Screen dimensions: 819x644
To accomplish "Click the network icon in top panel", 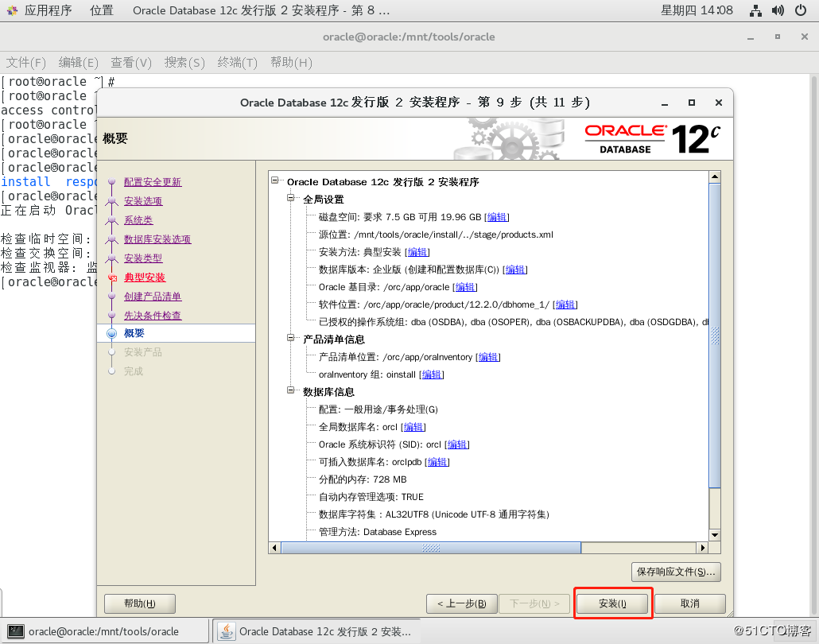I will (x=755, y=10).
